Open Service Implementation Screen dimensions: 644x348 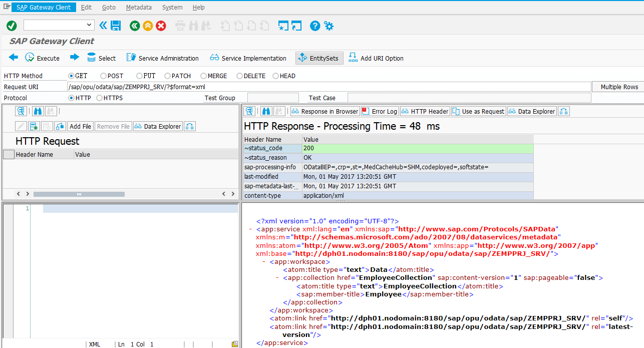(248, 58)
